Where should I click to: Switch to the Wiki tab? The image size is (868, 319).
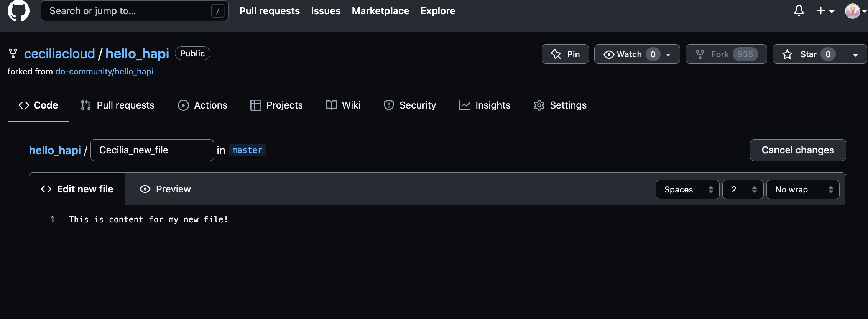343,105
